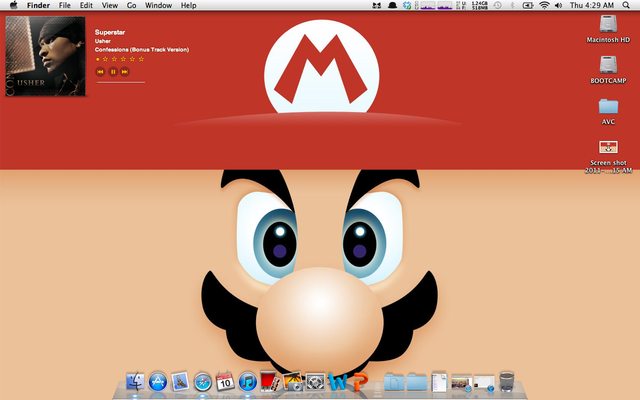Open the battery status menu

528,5
